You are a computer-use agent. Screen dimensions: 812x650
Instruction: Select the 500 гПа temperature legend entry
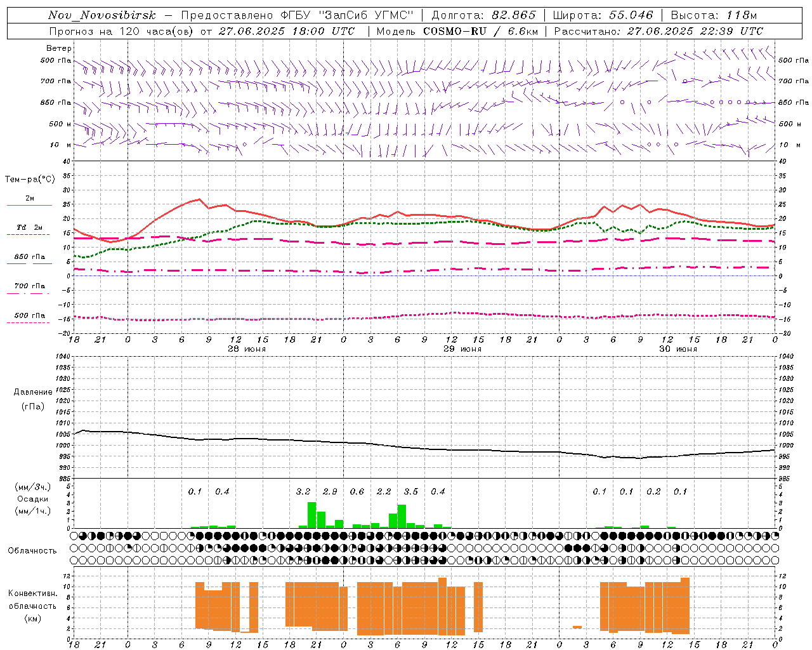pyautogui.click(x=29, y=315)
